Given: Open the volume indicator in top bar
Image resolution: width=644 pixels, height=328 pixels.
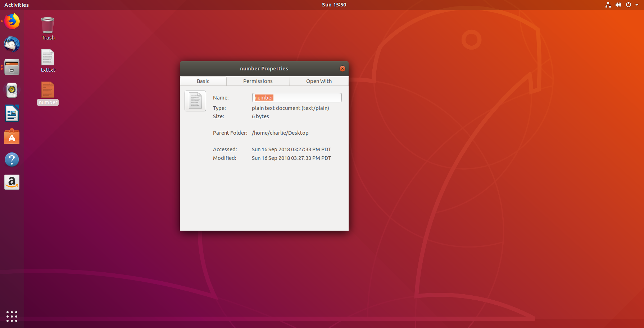Looking at the screenshot, I should 618,5.
